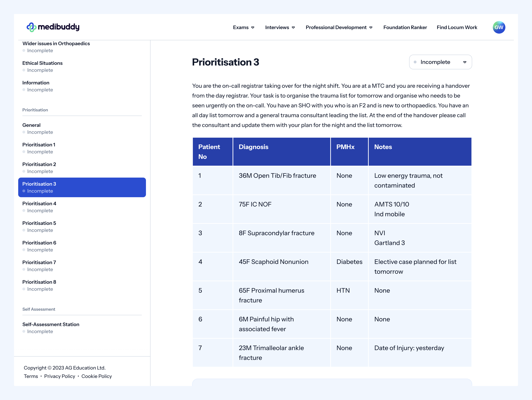
Task: Click the 75F IC NOF cell
Action: tap(282, 209)
